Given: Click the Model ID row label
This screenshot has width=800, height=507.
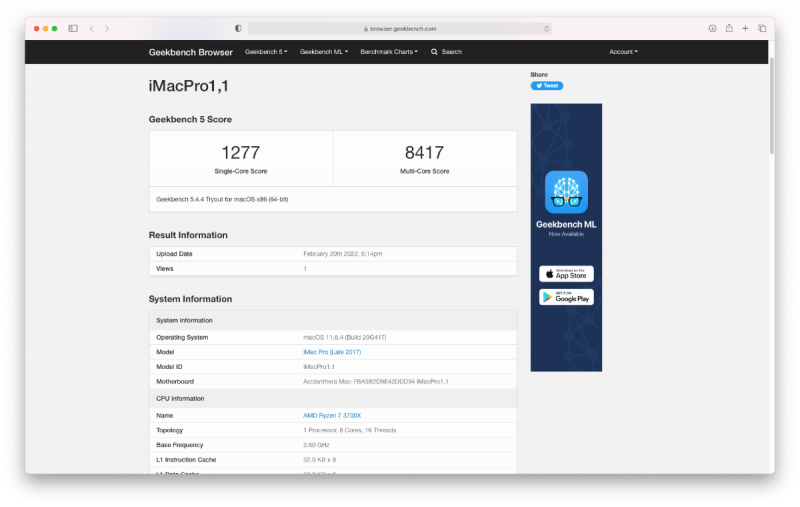Looking at the screenshot, I should (169, 367).
